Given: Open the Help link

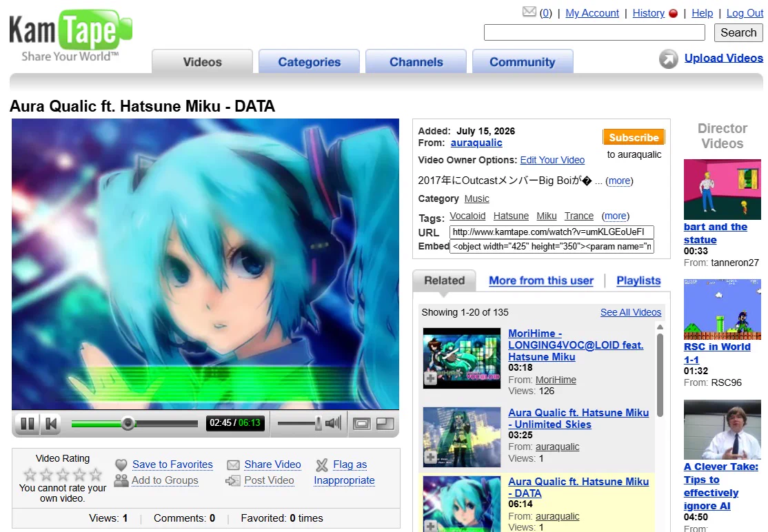Looking at the screenshot, I should [x=702, y=13].
